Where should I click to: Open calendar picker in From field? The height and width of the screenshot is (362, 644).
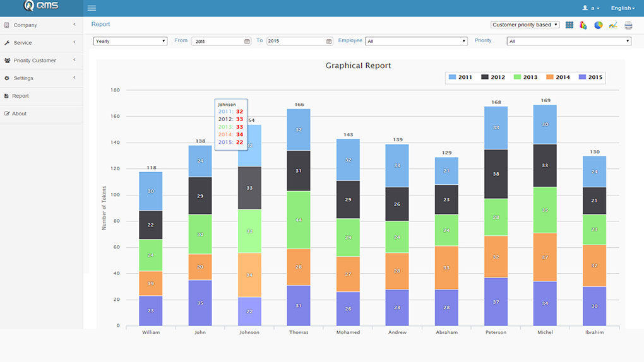[247, 42]
